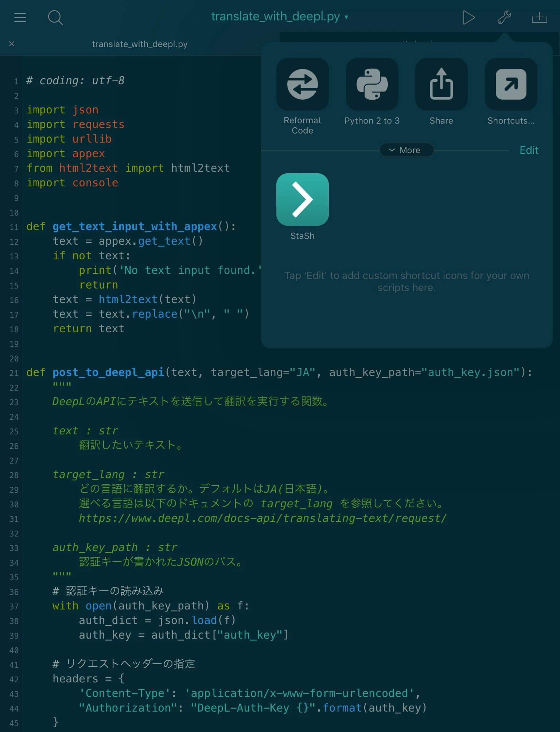Open the hamburger sidebar menu

tap(20, 17)
